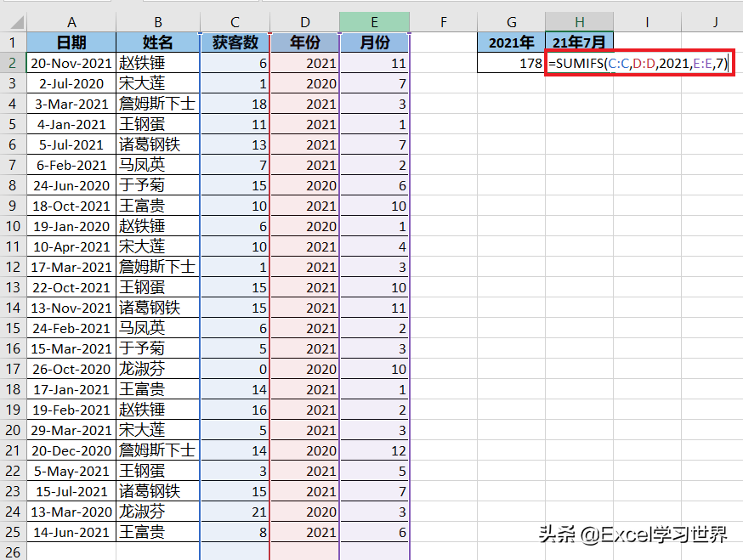Click date cell 14-Jun-2021
This screenshot has height=560, width=743.
click(x=71, y=532)
